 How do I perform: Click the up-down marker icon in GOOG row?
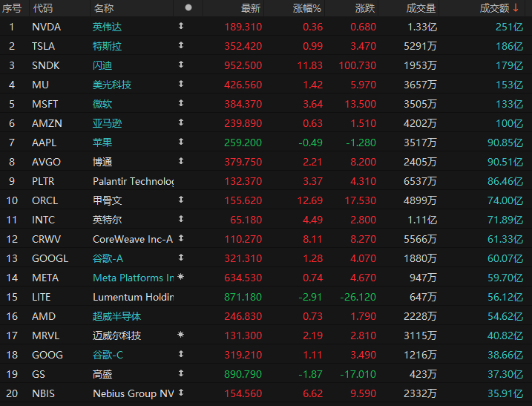tap(181, 354)
